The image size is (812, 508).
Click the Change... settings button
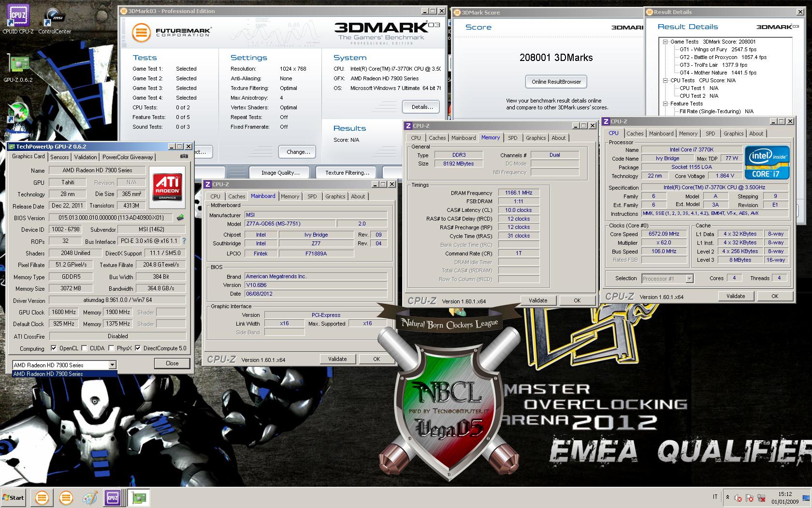coord(298,152)
